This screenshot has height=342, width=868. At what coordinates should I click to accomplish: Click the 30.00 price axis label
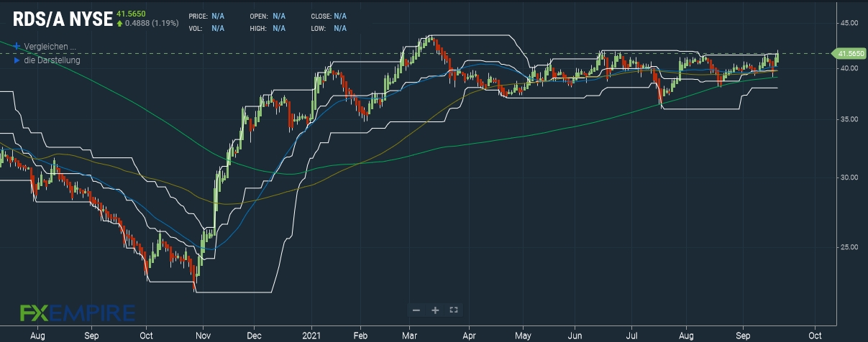(x=850, y=177)
